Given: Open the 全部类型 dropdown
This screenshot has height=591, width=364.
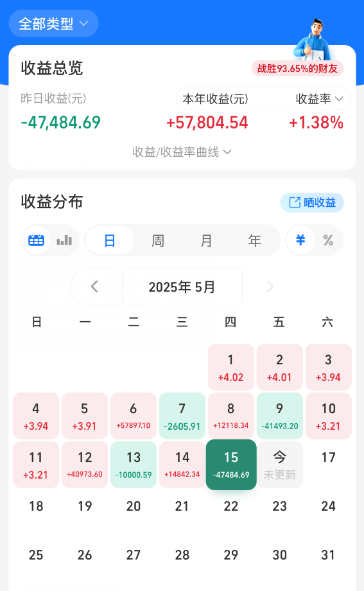Looking at the screenshot, I should coord(53,24).
